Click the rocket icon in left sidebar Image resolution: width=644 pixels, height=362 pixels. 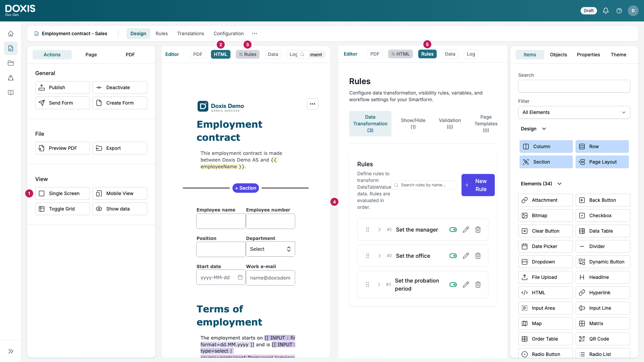(x=11, y=78)
